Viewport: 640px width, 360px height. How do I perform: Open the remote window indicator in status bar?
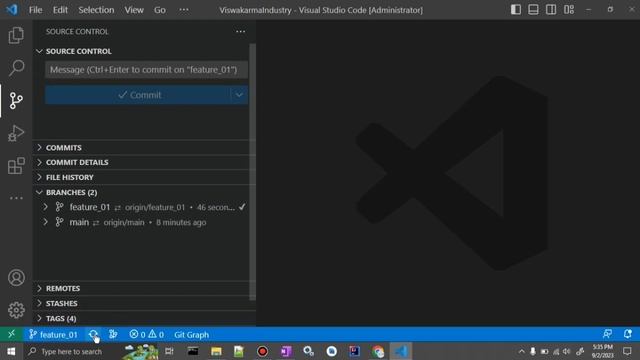[x=11, y=334]
